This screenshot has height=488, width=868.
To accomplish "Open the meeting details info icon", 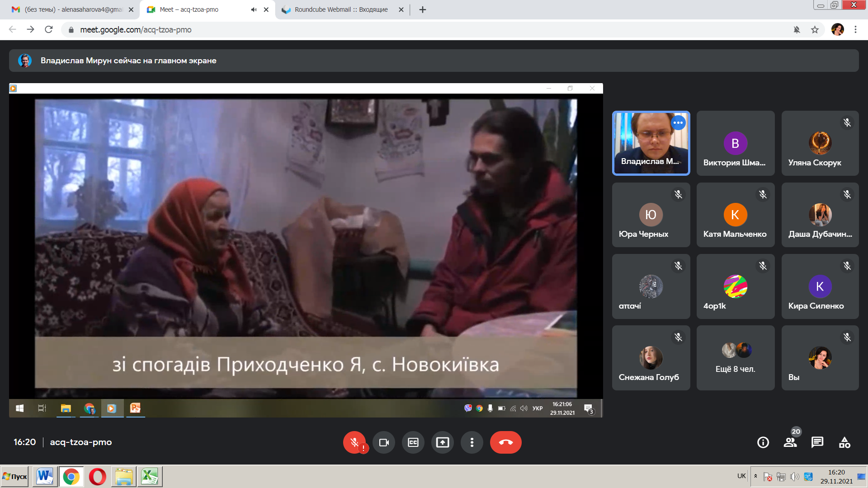I will coord(763,442).
